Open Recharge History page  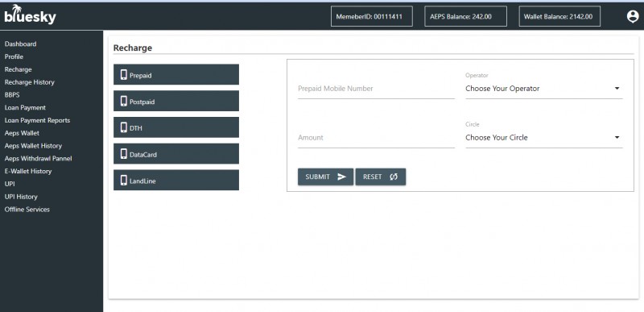tap(30, 82)
